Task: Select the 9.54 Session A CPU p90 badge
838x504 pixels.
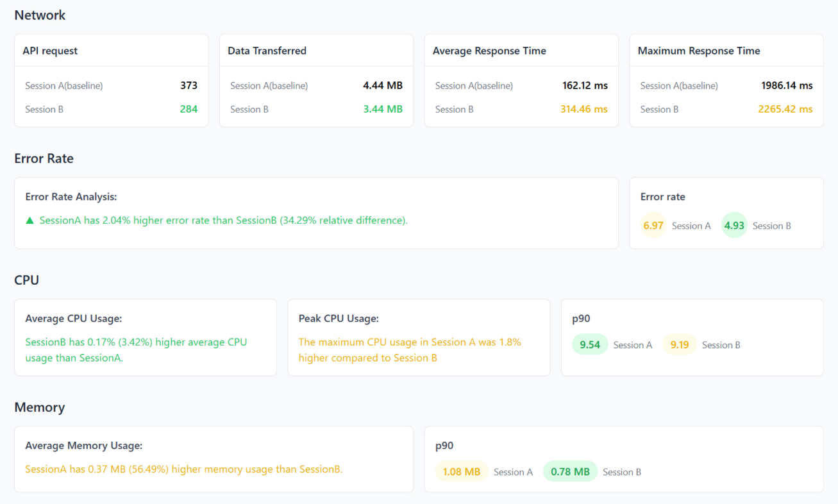Action: coord(590,345)
